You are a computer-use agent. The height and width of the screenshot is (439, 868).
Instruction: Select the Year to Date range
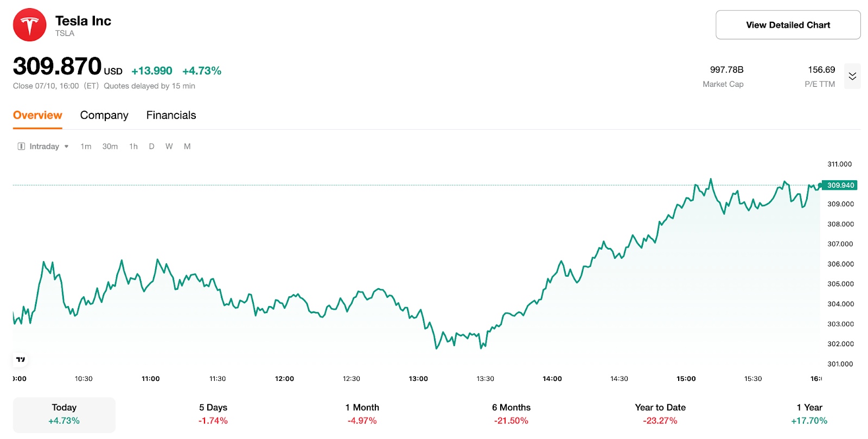(660, 413)
